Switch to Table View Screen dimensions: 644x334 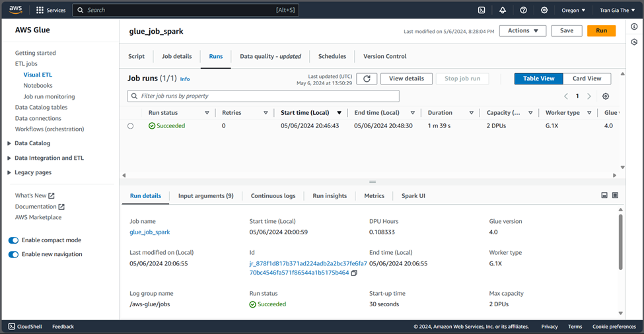click(538, 79)
